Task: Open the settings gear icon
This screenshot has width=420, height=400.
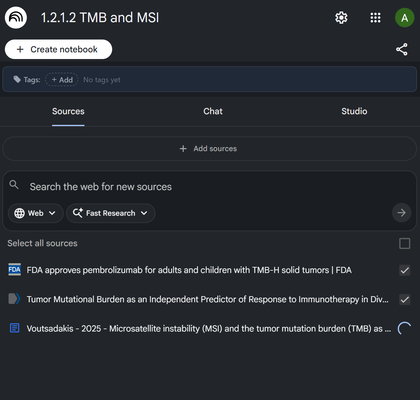Action: [x=341, y=18]
